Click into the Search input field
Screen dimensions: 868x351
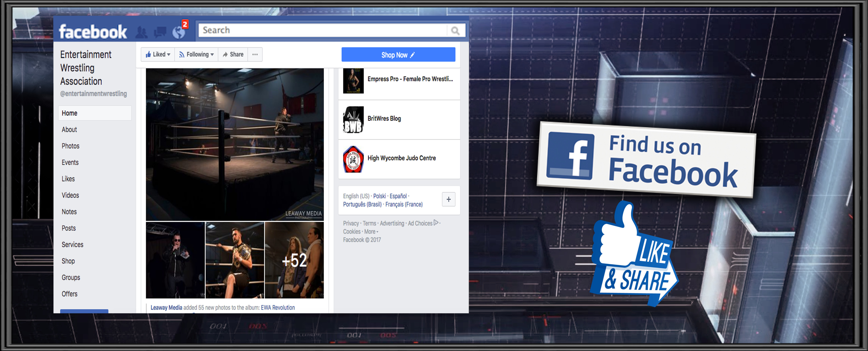tap(323, 30)
